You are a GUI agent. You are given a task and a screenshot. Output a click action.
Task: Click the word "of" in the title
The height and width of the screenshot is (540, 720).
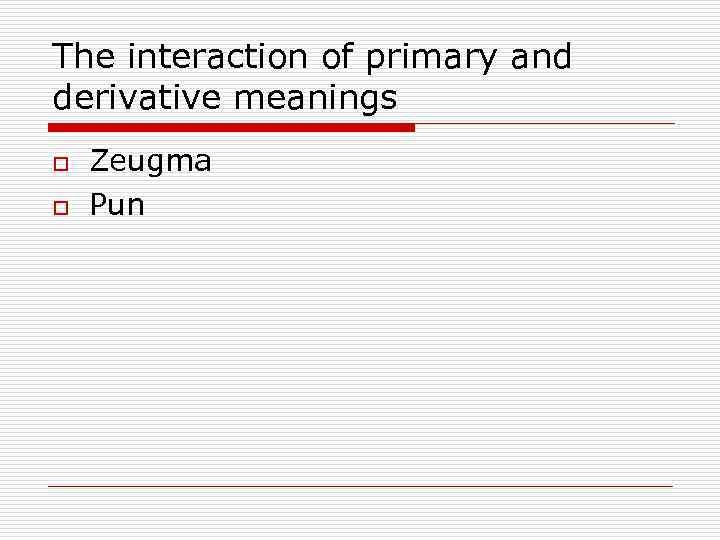(337, 57)
